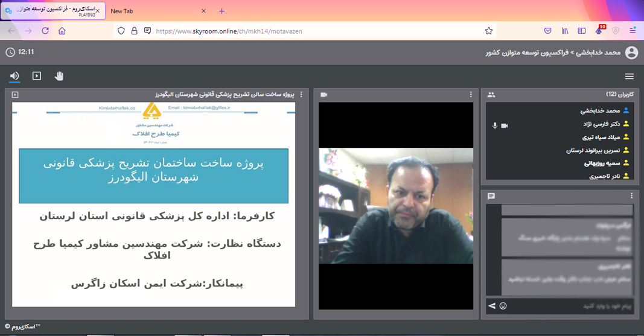The width and height of the screenshot is (644, 336).
Task: Open the video panel three-dot options
Action: tap(471, 95)
